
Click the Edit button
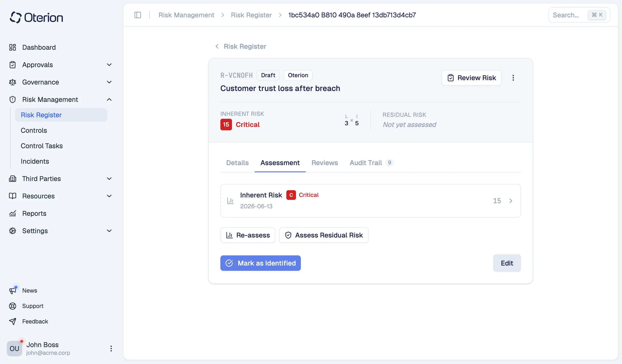(x=507, y=263)
